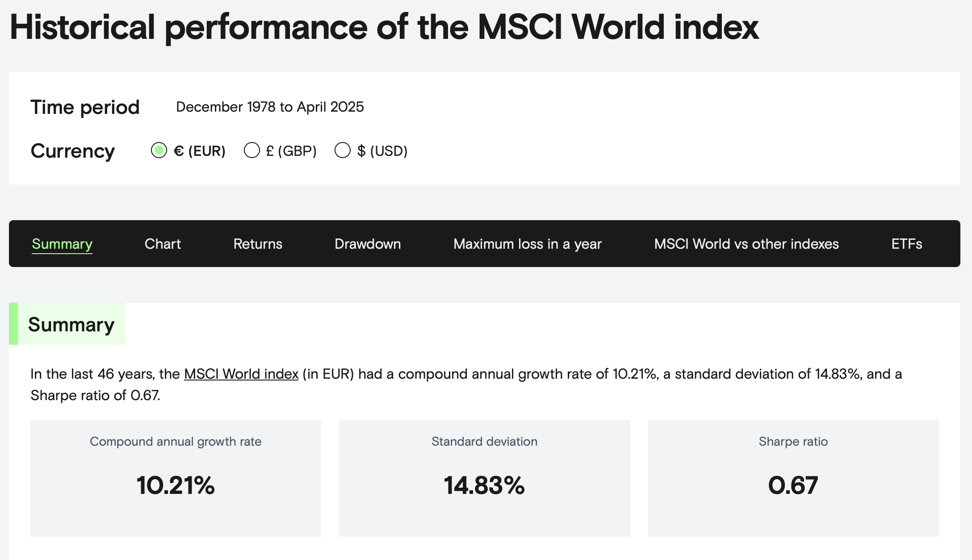Click the Compound annual growth rate card

(176, 478)
